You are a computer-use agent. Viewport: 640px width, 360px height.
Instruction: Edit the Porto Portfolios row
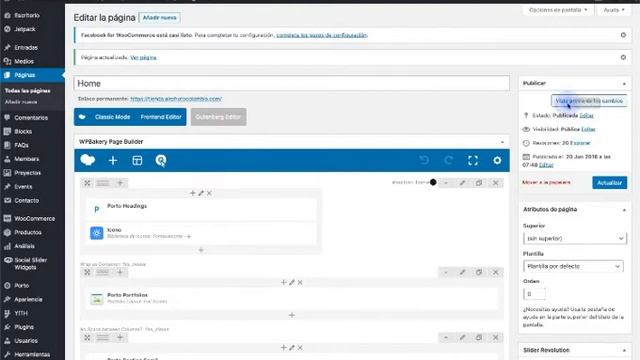click(462, 272)
